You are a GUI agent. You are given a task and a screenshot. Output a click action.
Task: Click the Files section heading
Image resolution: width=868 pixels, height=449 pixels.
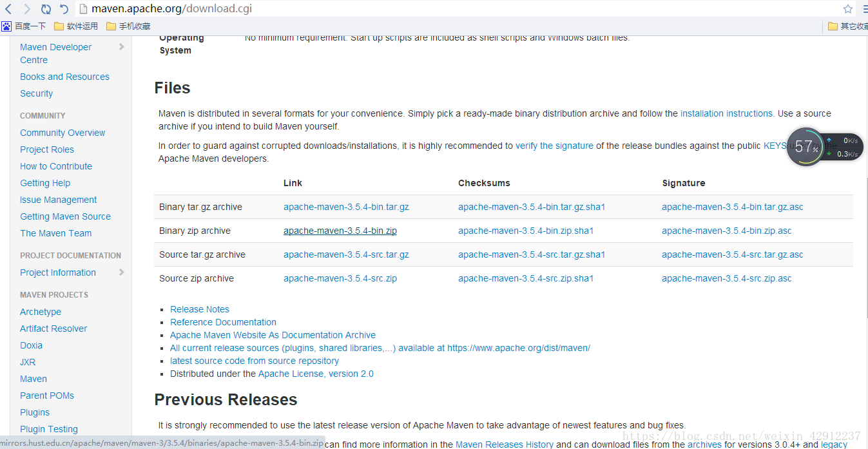coord(173,88)
